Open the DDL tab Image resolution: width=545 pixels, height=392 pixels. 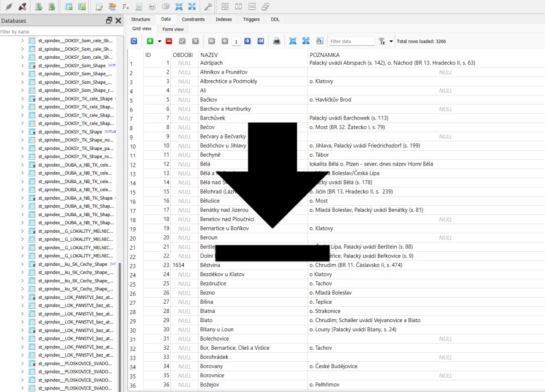(x=276, y=19)
